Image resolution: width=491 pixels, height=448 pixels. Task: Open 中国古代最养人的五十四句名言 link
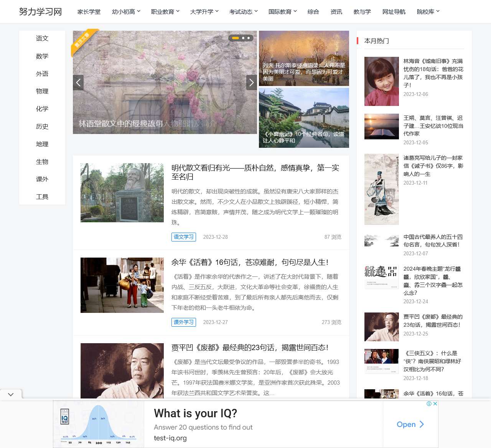(433, 241)
